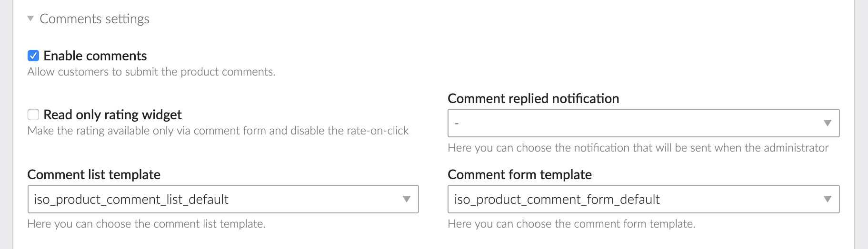Click the Comment list template dropdown arrow
This screenshot has width=868, height=249.
click(407, 199)
